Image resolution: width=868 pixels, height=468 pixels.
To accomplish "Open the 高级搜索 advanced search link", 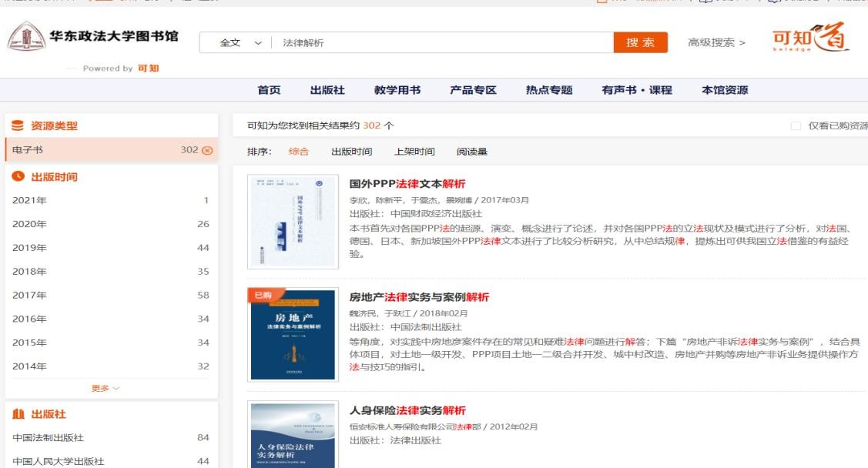I will (x=716, y=43).
